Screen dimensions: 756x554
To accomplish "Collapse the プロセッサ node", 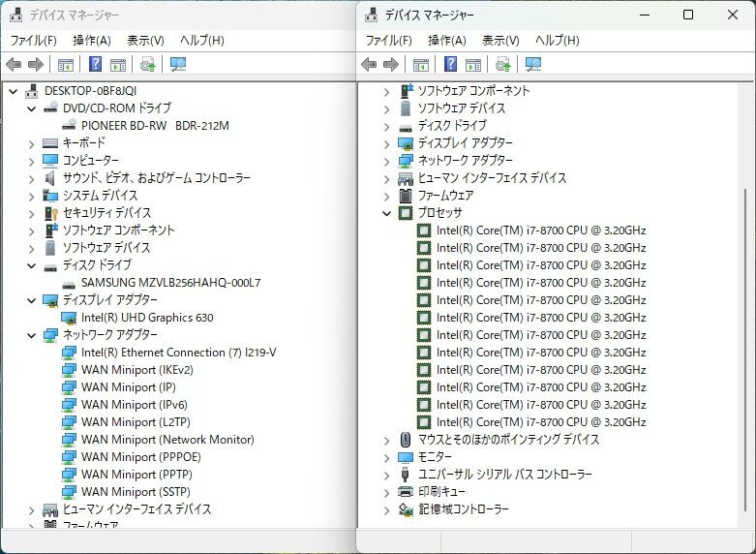I will pos(387,213).
